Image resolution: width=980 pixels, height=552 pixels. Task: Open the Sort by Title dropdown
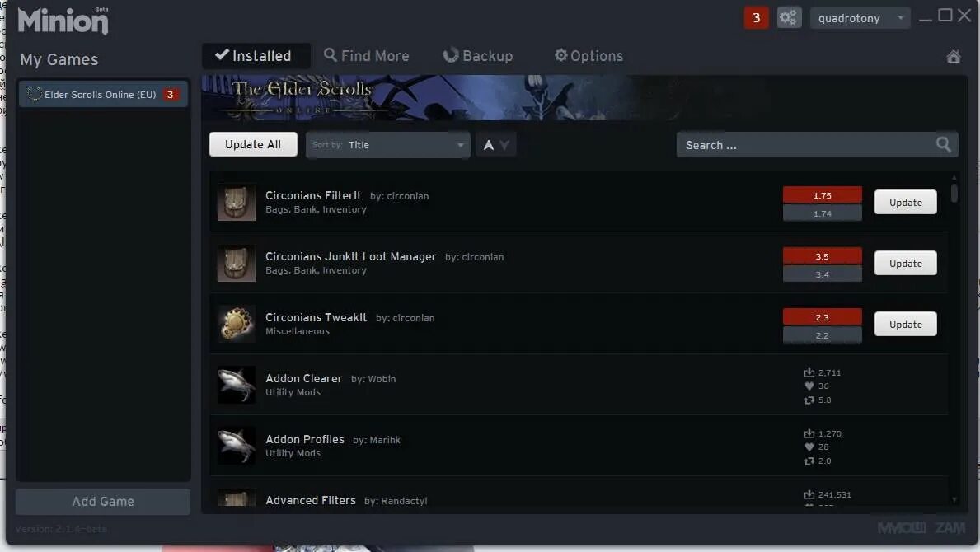387,145
